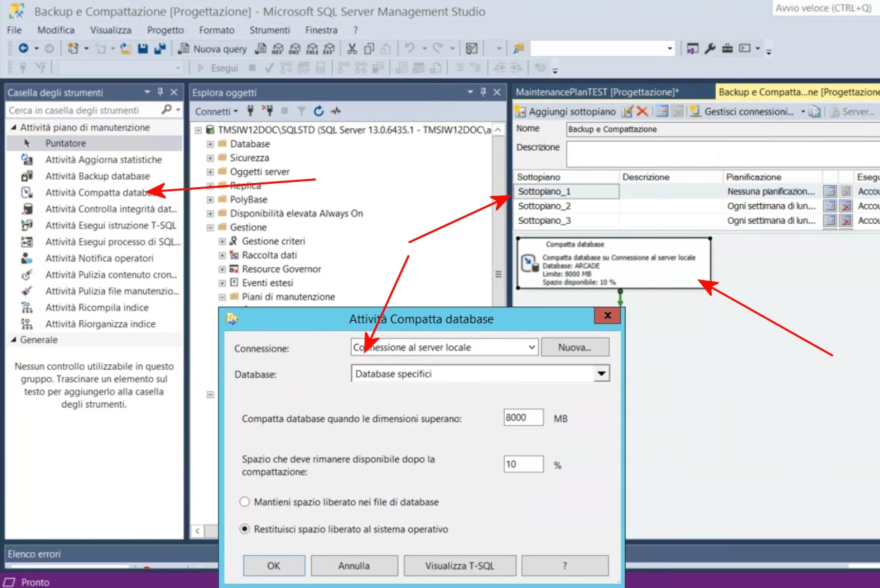Open the Connessione dropdown in dialog
880x588 pixels.
pyautogui.click(x=531, y=347)
